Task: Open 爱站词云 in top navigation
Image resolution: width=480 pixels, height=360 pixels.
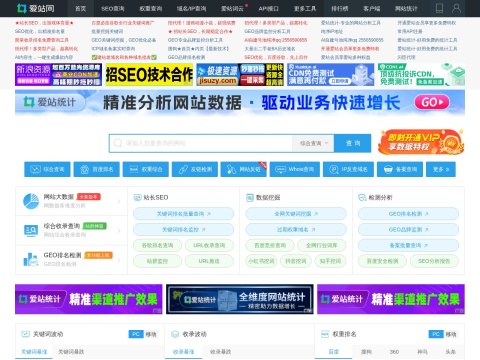Action: pos(232,8)
